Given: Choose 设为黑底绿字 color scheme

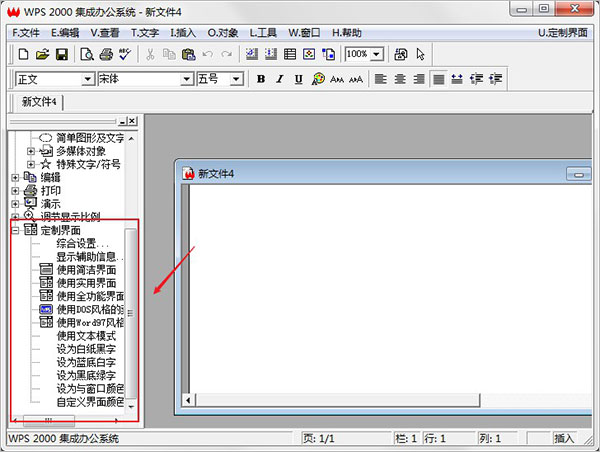Looking at the screenshot, I should click(x=86, y=375).
